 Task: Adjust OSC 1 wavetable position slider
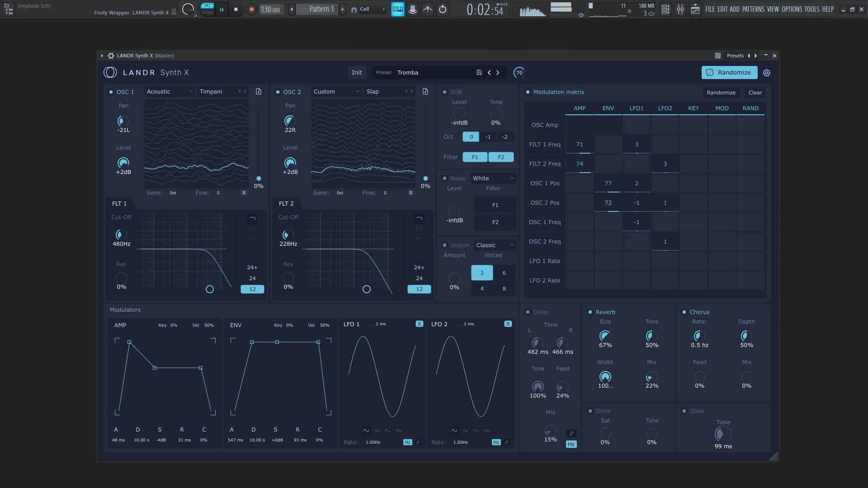point(259,178)
